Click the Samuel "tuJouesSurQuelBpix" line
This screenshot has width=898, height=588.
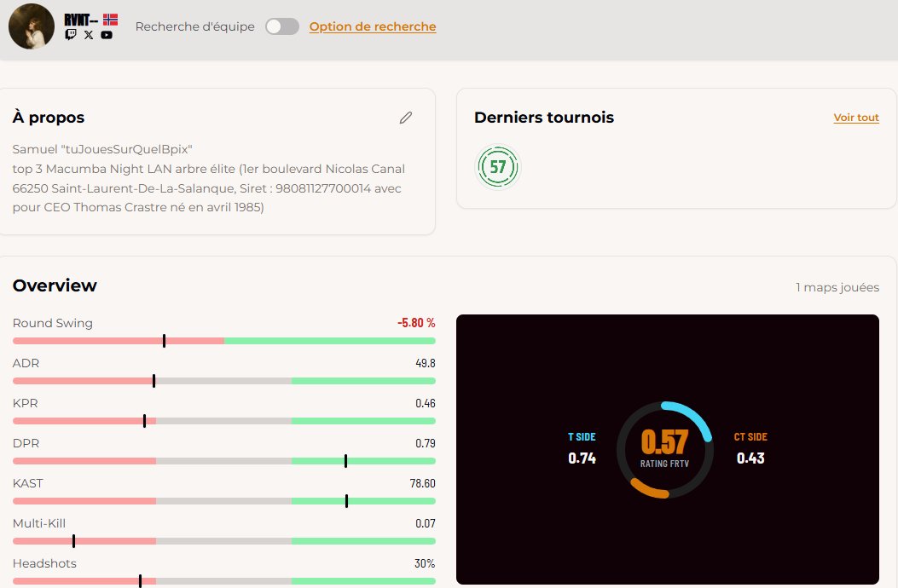(102, 149)
